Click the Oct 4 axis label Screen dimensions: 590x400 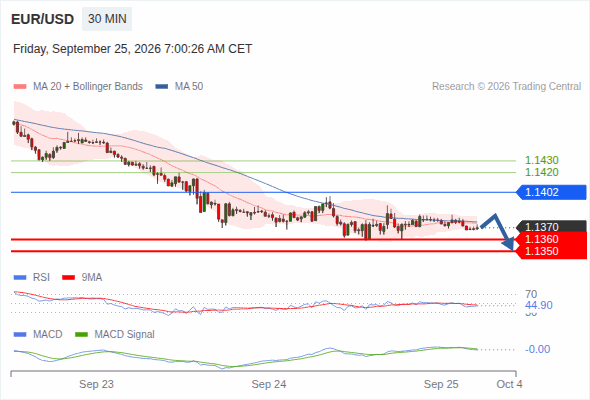(509, 384)
